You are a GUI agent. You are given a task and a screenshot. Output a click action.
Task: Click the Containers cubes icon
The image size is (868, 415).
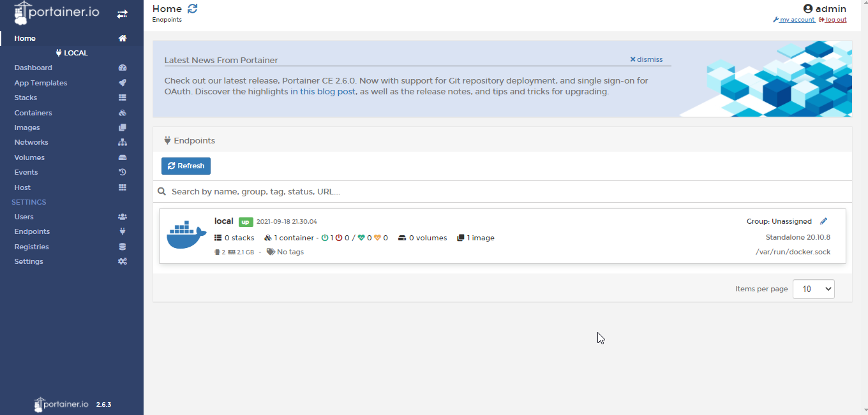pos(123,113)
